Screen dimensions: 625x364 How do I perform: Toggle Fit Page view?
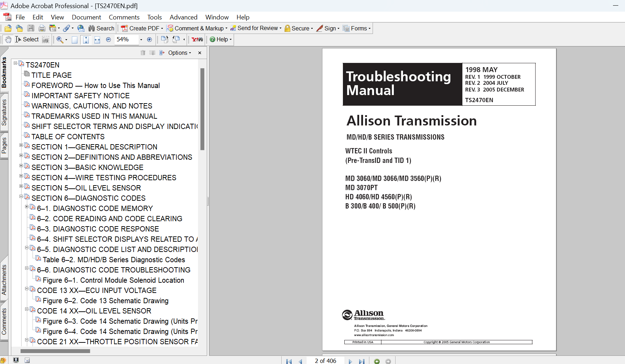coord(86,40)
